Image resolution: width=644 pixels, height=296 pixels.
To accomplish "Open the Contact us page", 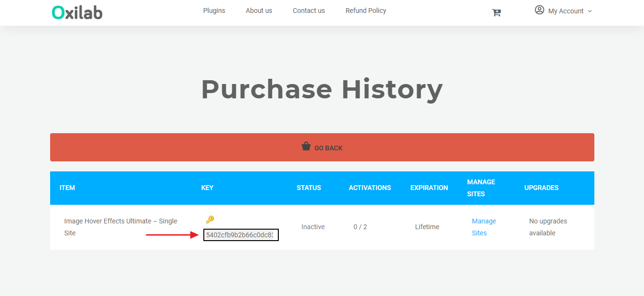I will pos(309,11).
